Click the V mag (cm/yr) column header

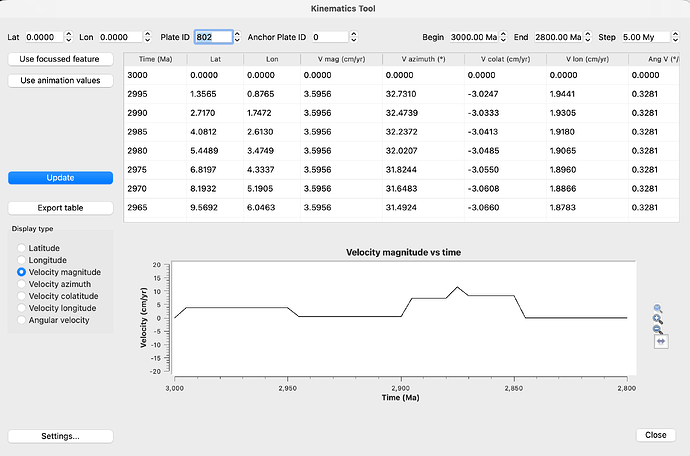[x=341, y=59]
